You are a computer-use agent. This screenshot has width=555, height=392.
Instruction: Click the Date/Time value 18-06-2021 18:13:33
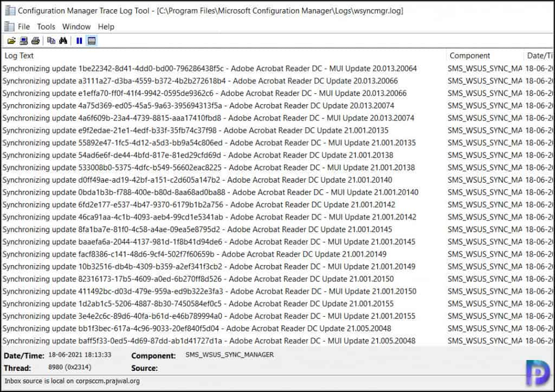pos(80,355)
